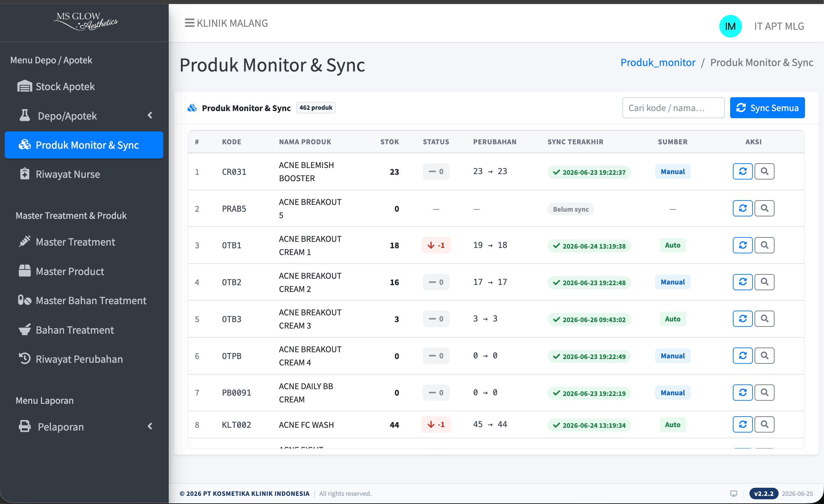Click sync icon for OTB3 row
The height and width of the screenshot is (504, 824).
click(x=742, y=319)
